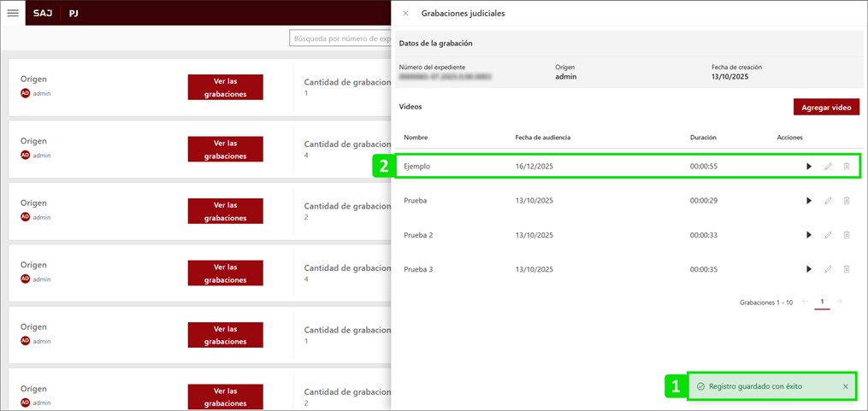868x411 pixels.
Task: Play the Prueba video
Action: coord(809,201)
